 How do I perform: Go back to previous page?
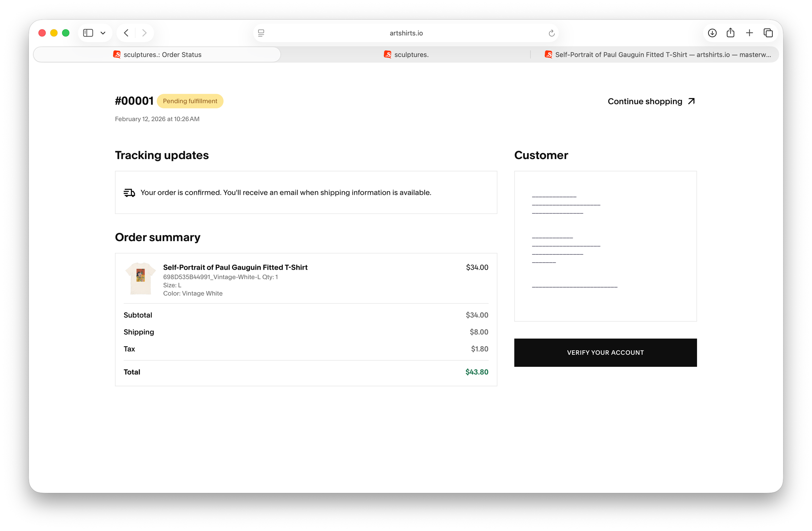126,33
